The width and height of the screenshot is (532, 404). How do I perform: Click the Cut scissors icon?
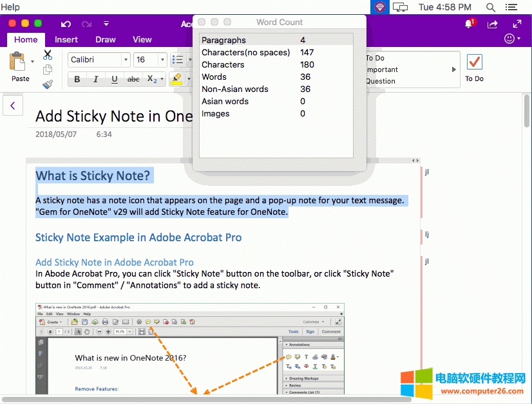point(48,55)
